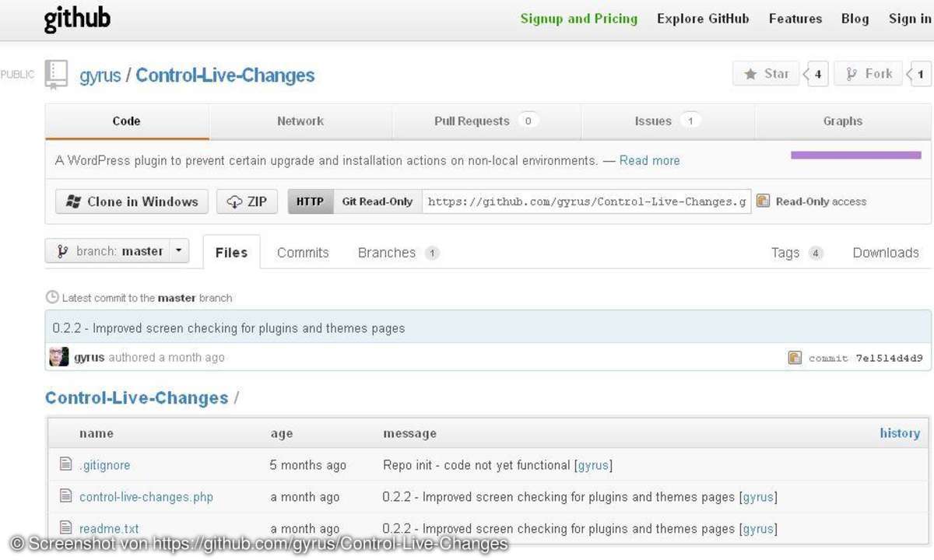Screen dimensions: 934x560
Task: Click the GitHub logo
Action: [x=77, y=19]
